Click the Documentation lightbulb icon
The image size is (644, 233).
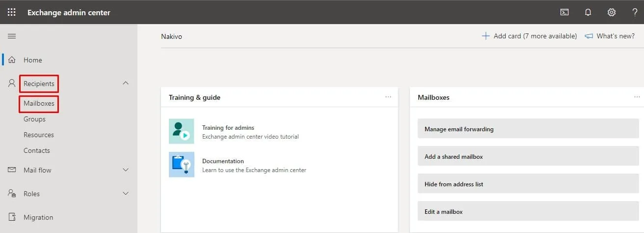point(181,165)
